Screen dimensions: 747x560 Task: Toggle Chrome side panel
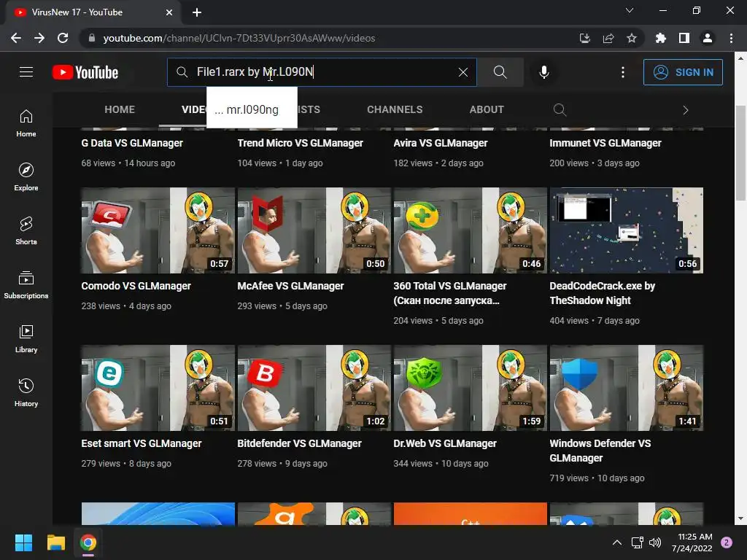684,38
